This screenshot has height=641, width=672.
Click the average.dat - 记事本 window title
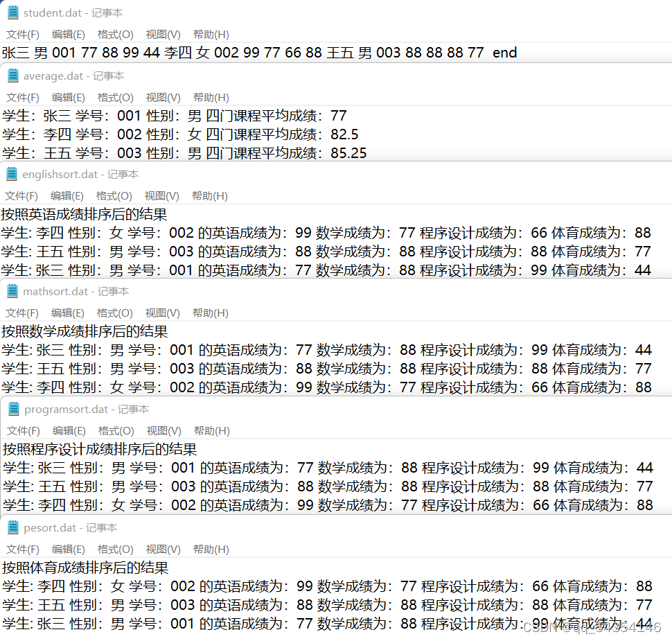pyautogui.click(x=73, y=76)
